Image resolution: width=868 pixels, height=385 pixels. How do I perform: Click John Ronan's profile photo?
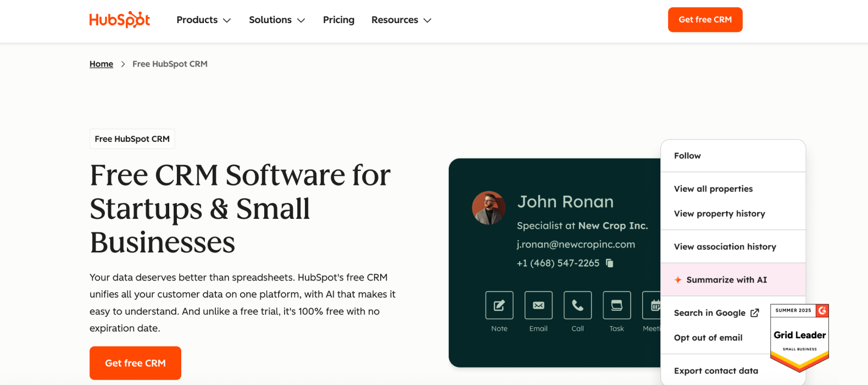(488, 208)
